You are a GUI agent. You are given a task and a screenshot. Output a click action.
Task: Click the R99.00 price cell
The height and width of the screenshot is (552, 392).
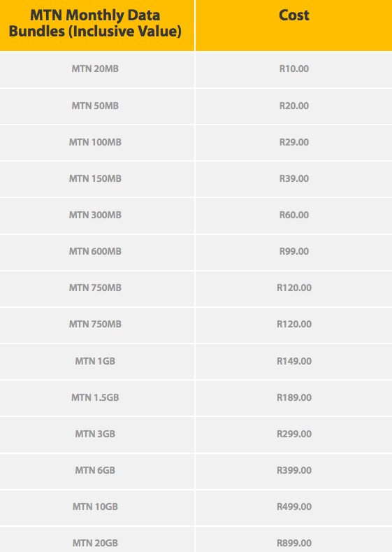294,251
